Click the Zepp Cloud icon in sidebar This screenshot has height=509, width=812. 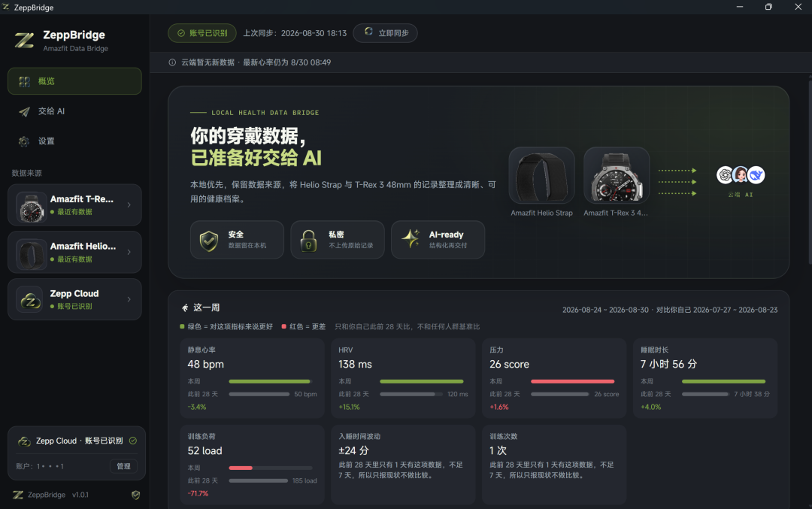pos(29,300)
